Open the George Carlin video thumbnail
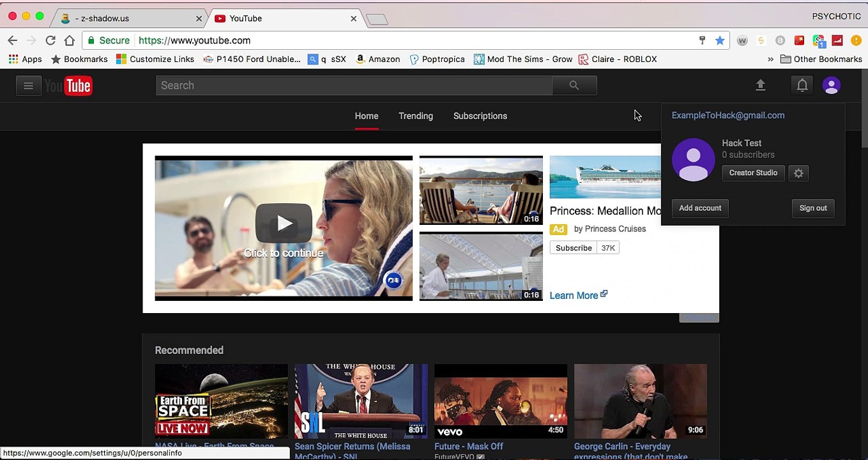The height and width of the screenshot is (460, 868). coord(641,401)
